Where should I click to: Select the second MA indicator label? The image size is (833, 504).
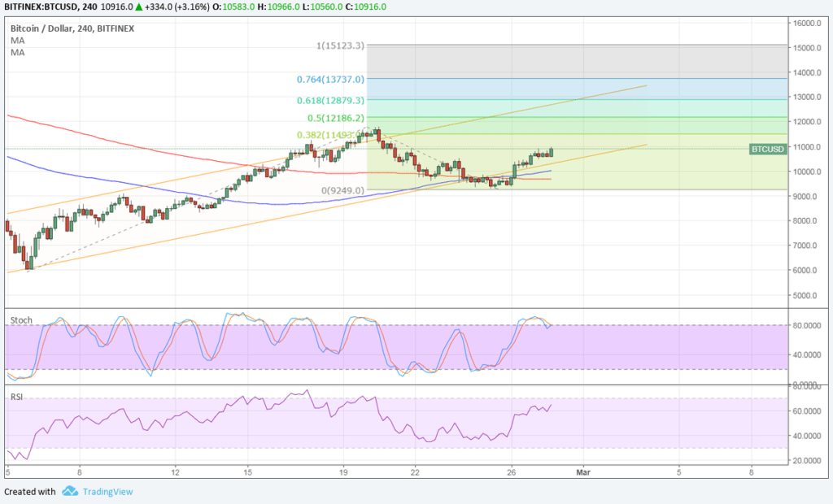pos(18,52)
